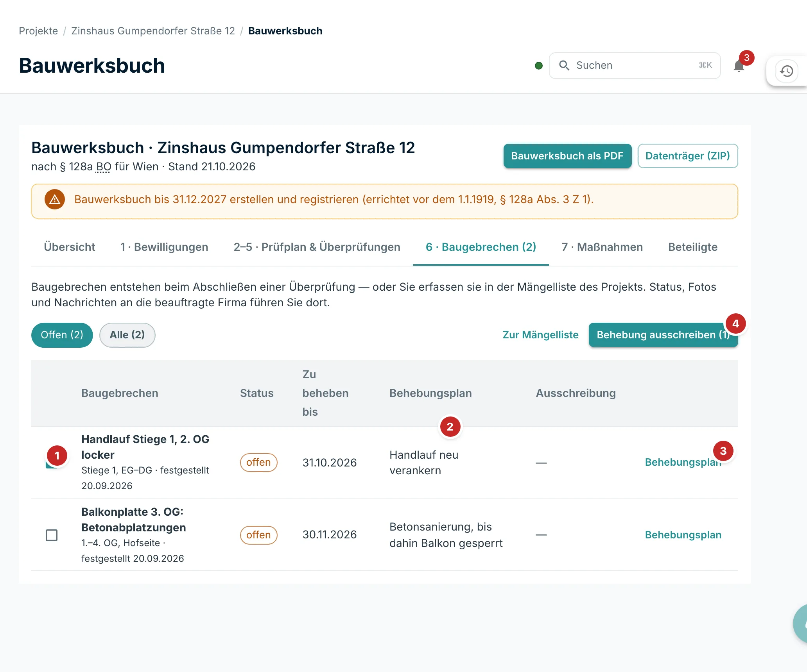Viewport: 807px width, 672px height.
Task: Navigate to the Projekte breadcrumb
Action: [38, 31]
